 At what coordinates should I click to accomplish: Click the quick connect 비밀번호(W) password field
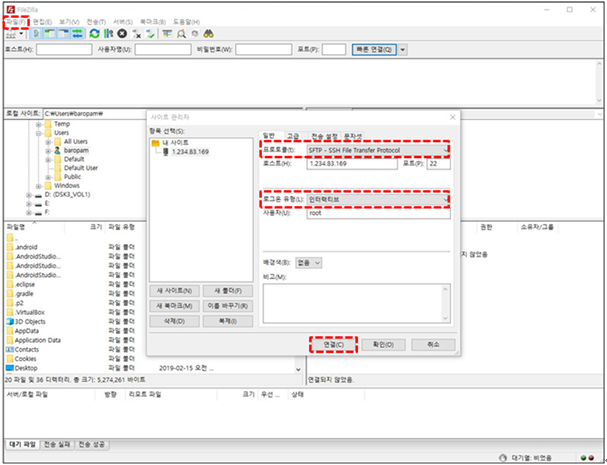pos(263,50)
